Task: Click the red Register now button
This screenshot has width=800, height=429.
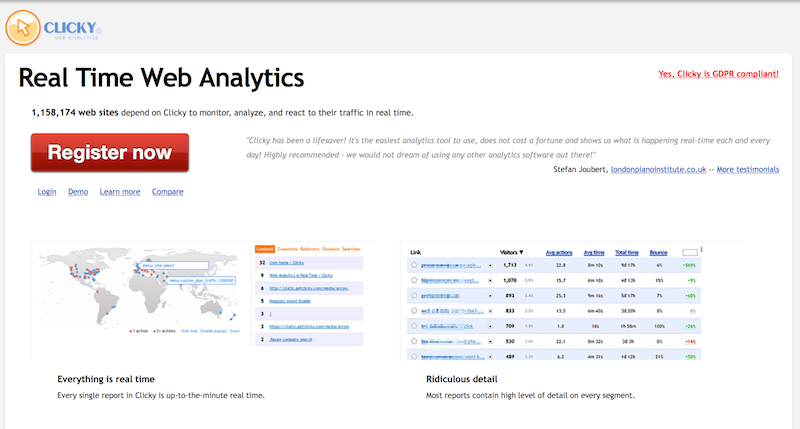Action: pos(110,153)
